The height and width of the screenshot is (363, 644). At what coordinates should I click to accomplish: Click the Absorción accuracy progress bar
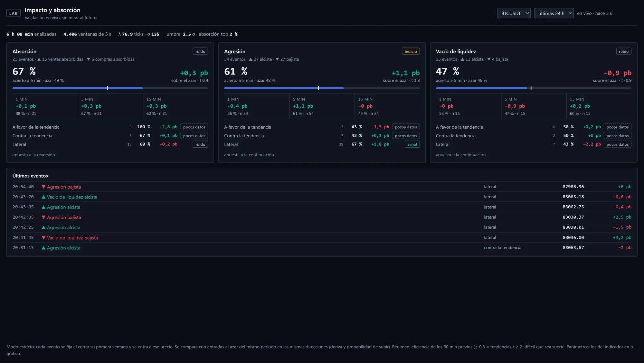click(x=110, y=88)
